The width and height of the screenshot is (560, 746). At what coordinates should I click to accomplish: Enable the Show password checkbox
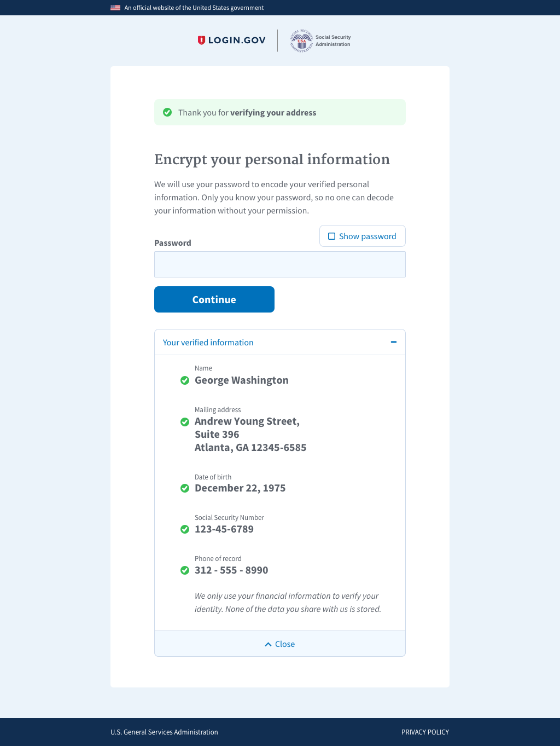[331, 236]
